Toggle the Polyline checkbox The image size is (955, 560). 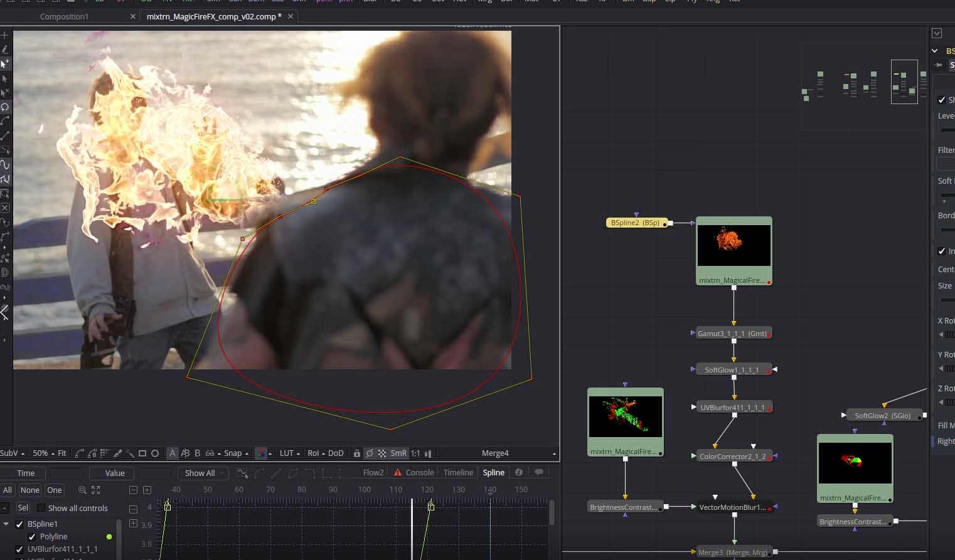click(x=32, y=537)
